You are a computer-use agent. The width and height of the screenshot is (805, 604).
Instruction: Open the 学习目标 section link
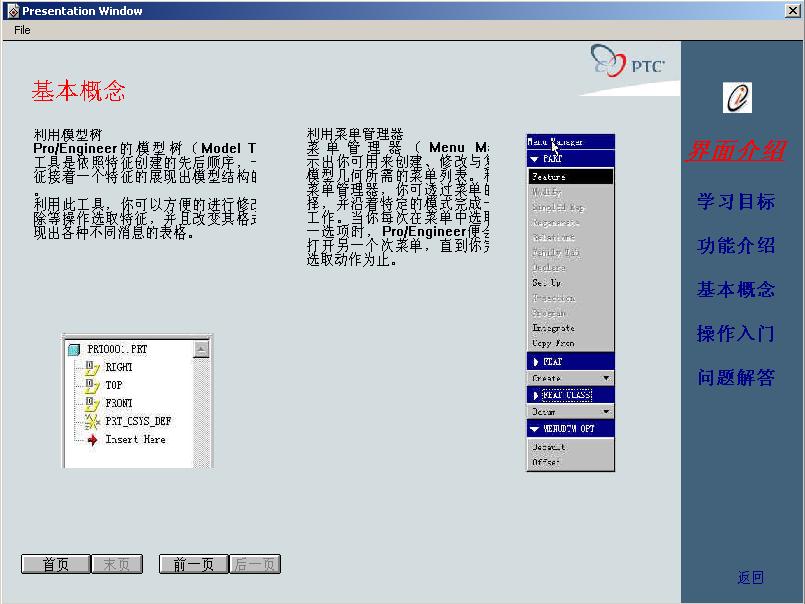736,202
